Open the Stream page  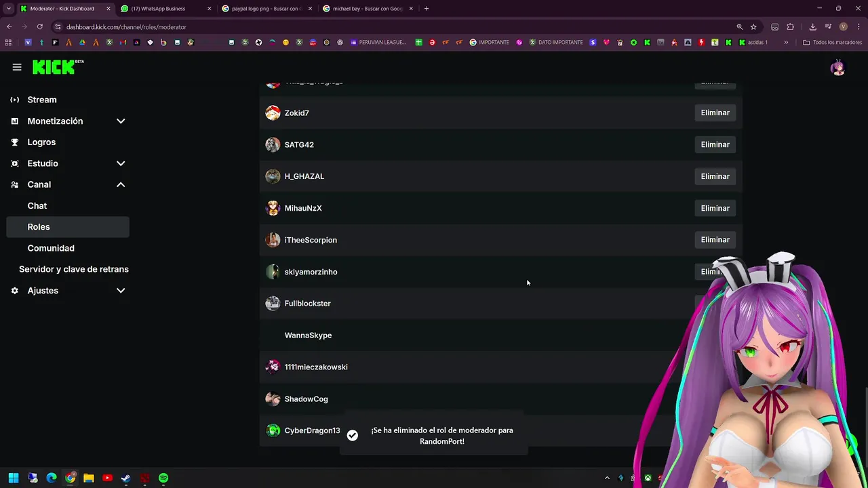click(x=42, y=100)
